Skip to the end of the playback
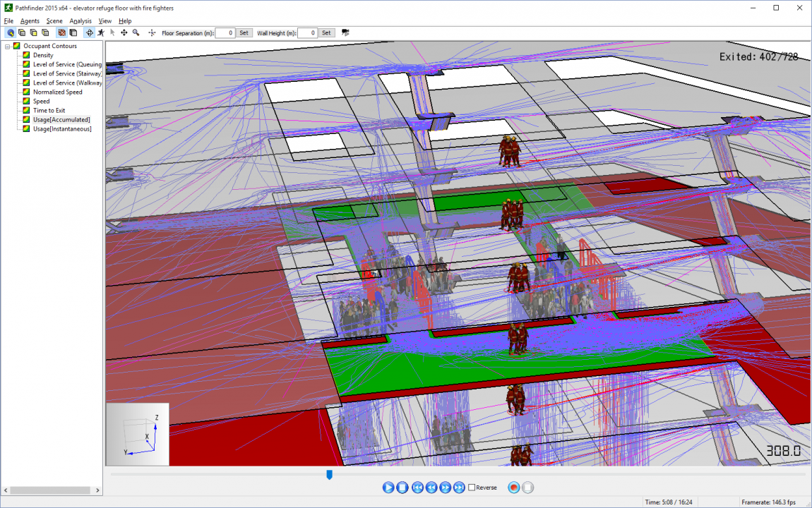The height and width of the screenshot is (508, 812). [459, 488]
